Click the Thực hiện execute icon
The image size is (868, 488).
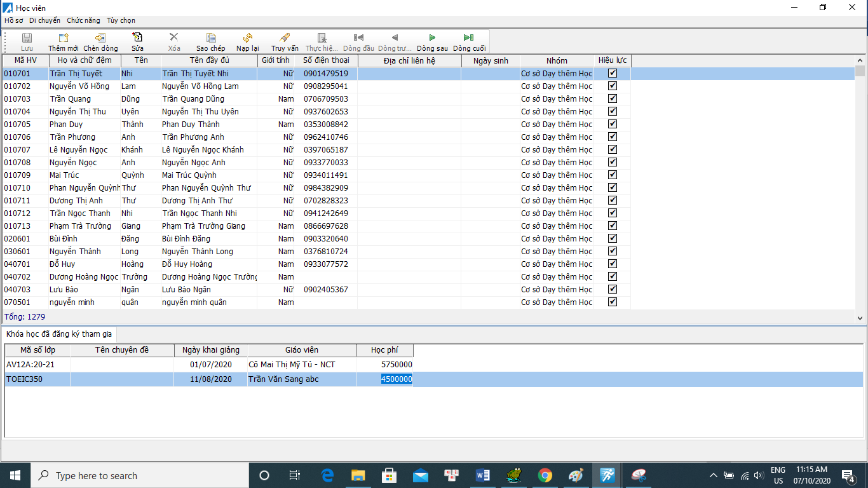coord(322,37)
